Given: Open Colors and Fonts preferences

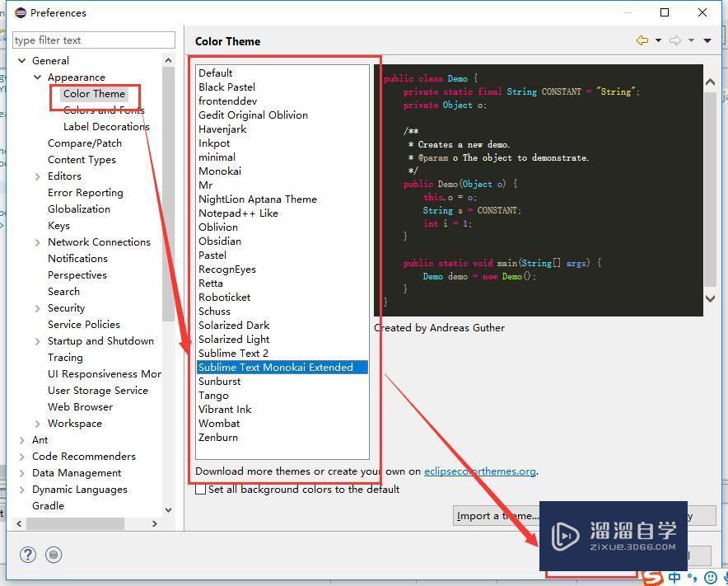Looking at the screenshot, I should click(x=104, y=110).
